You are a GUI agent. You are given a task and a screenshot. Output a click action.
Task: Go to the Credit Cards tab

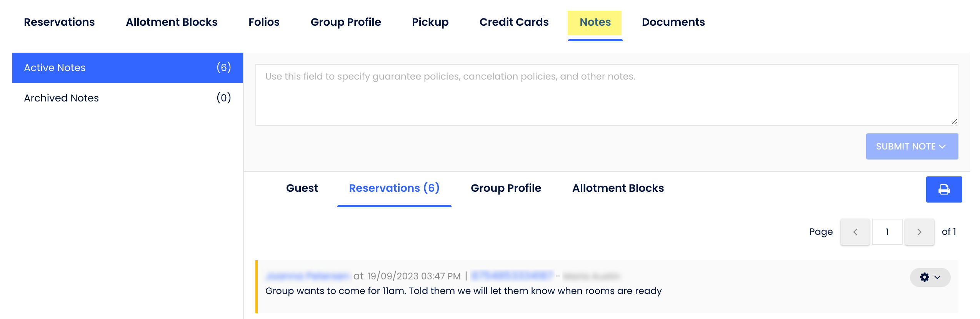tap(513, 22)
